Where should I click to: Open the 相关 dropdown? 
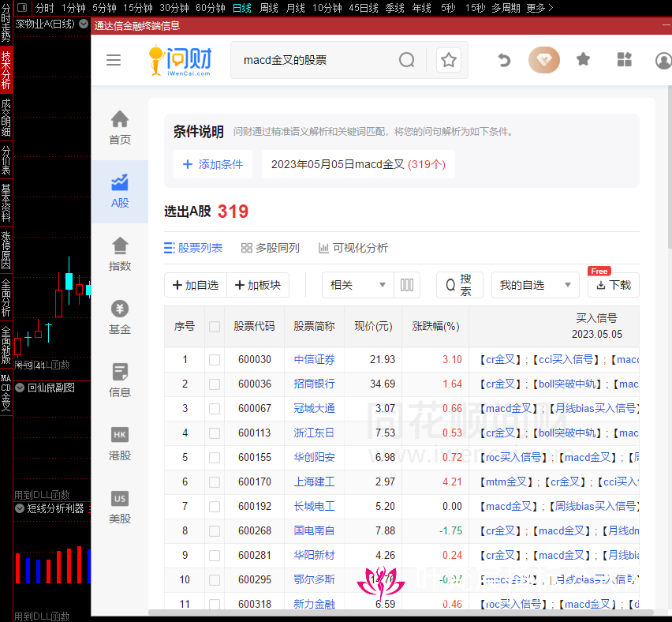[358, 285]
